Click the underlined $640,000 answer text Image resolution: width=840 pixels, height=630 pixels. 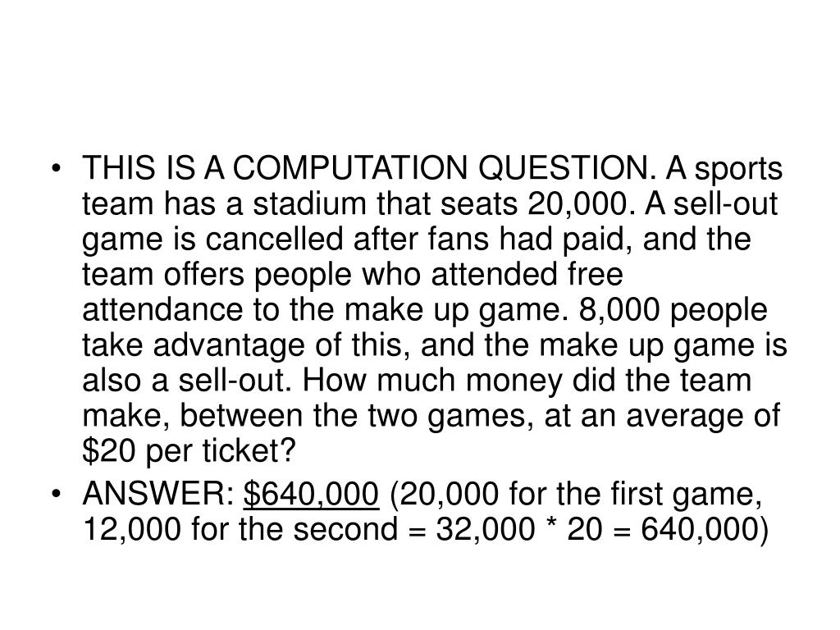(311, 494)
